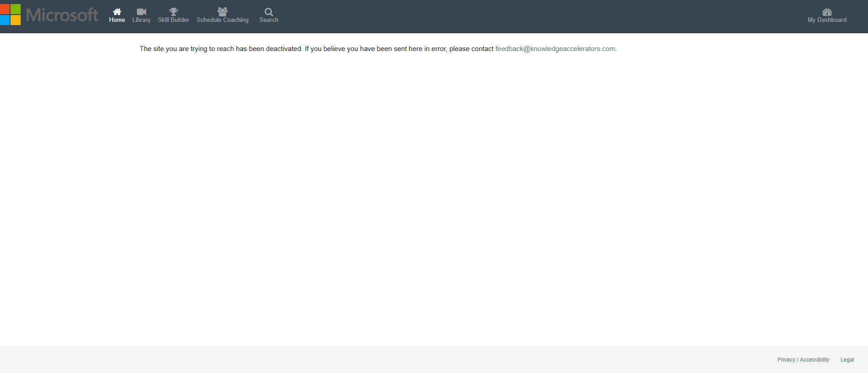
Task: Open My Dashboard gauge icon
Action: [x=827, y=12]
